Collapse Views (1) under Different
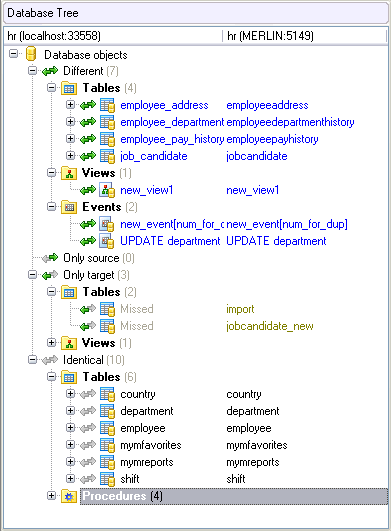391x531 pixels. pyautogui.click(x=51, y=173)
